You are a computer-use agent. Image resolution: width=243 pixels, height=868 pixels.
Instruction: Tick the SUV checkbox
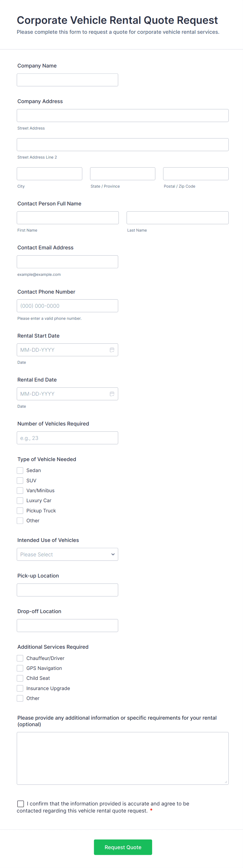tap(20, 480)
